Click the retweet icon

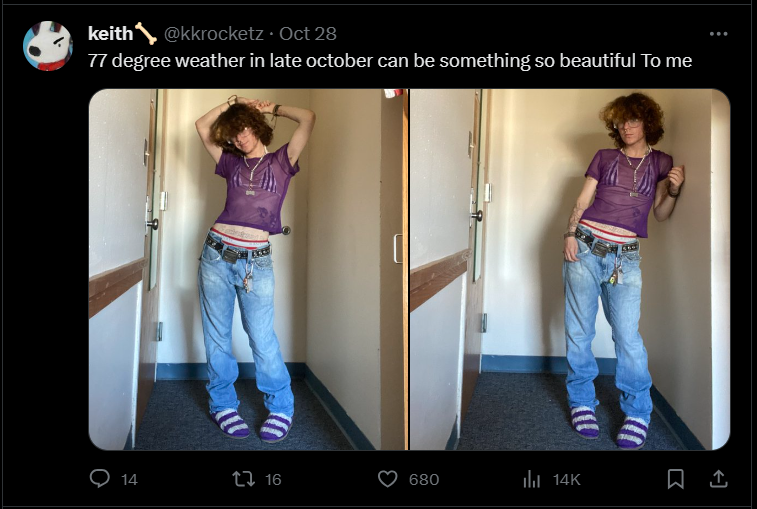[x=243, y=479]
